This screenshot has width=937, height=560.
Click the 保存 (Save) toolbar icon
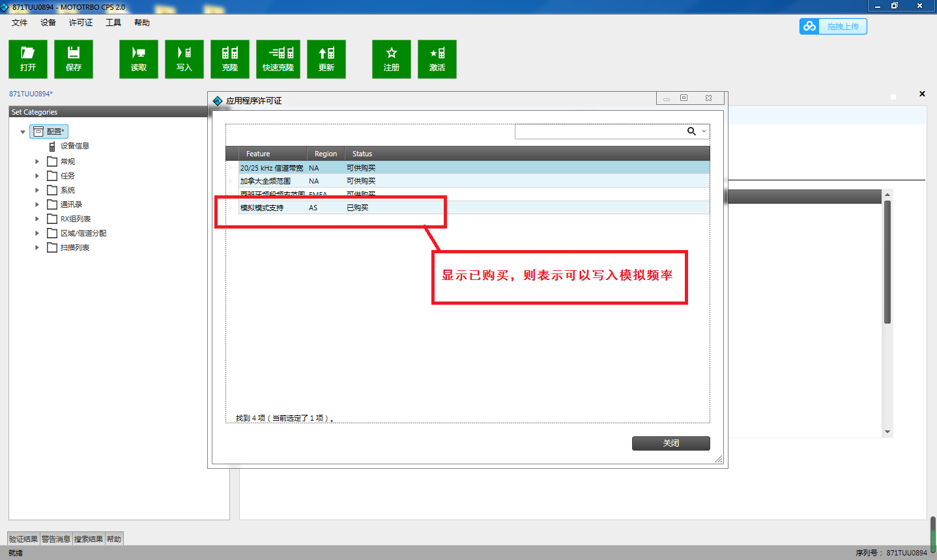pyautogui.click(x=74, y=59)
